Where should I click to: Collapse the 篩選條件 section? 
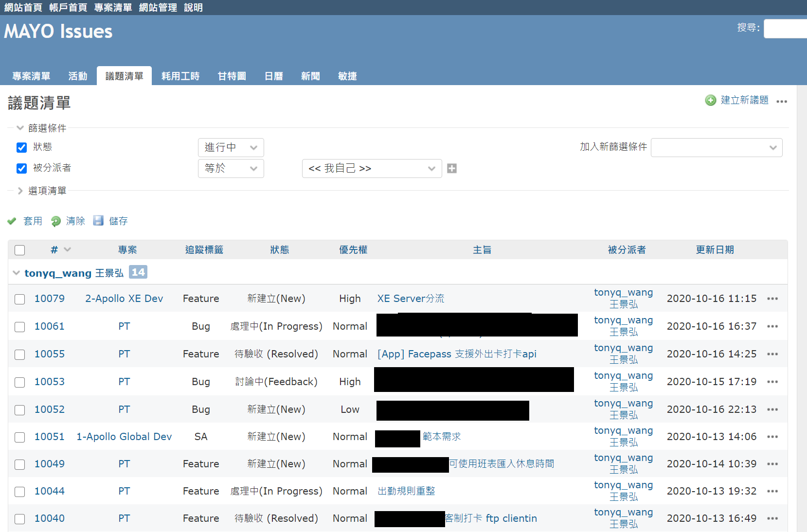point(42,128)
